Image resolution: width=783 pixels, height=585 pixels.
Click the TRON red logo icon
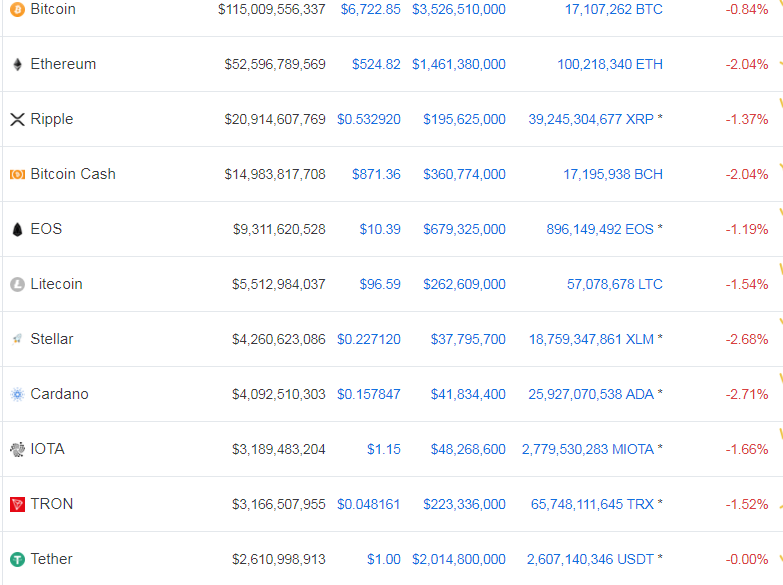[17, 504]
